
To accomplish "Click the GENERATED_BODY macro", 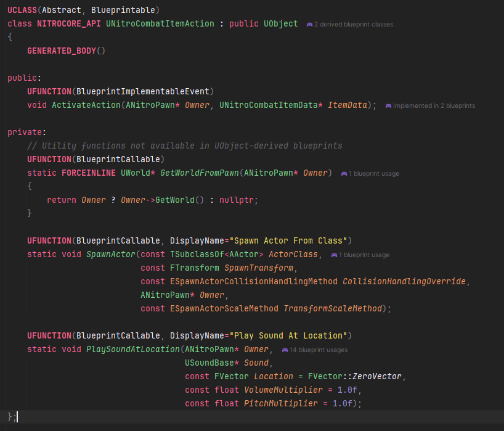I will [62, 51].
